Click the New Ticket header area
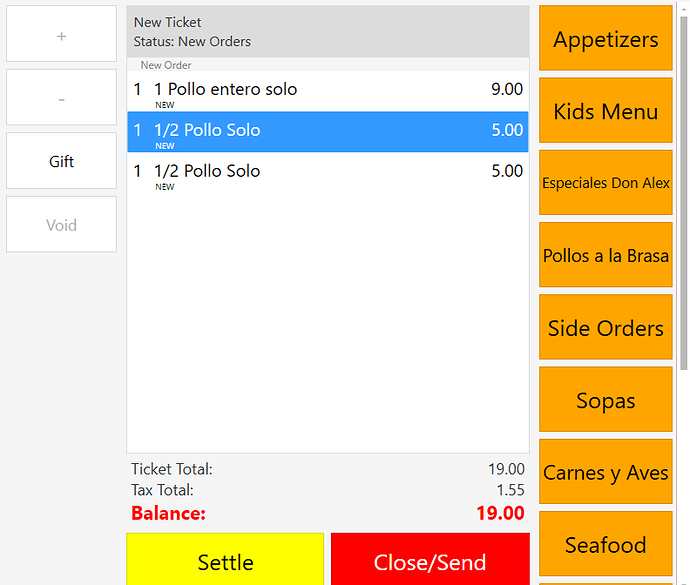690x585 pixels. [x=328, y=31]
